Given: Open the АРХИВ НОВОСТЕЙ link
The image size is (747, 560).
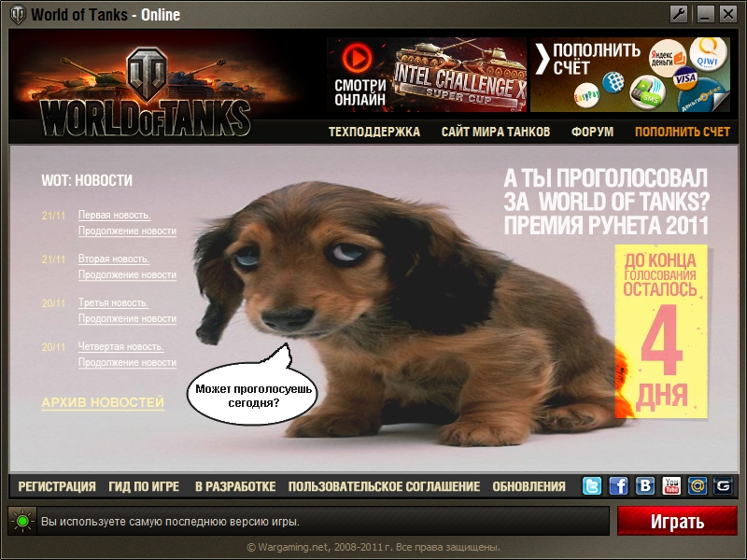Looking at the screenshot, I should point(103,402).
